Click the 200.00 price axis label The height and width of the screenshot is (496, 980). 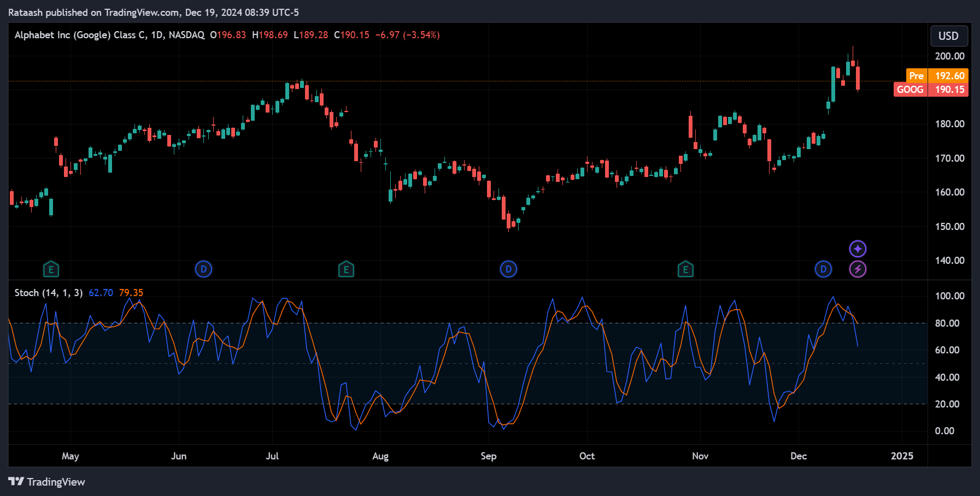point(949,56)
